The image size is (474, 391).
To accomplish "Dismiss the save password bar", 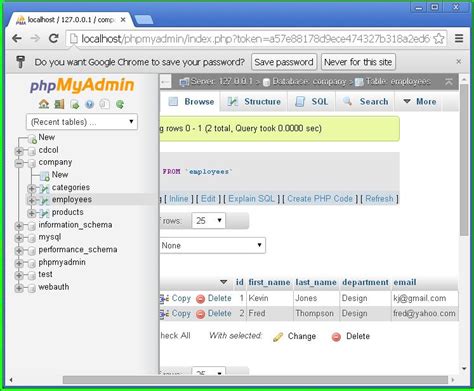I will (459, 61).
